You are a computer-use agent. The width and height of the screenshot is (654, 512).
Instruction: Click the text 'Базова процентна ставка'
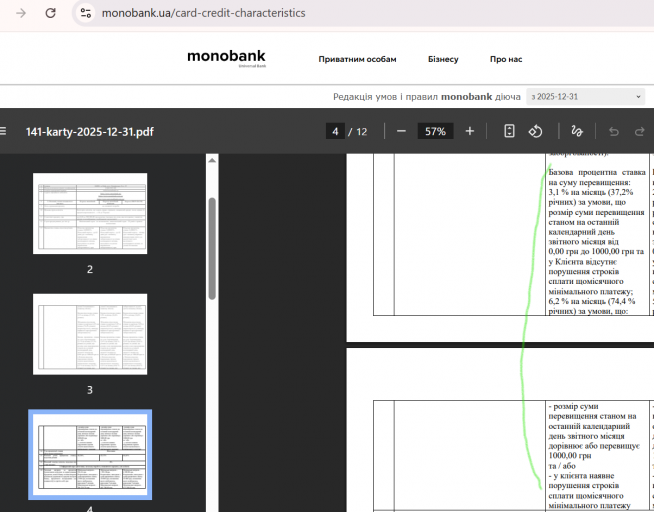597,172
